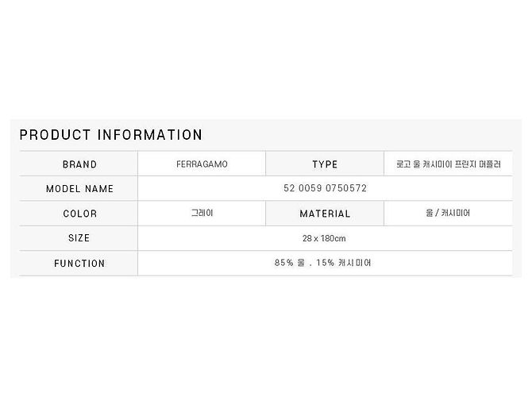Select the FUNCTION label cell

[79, 263]
